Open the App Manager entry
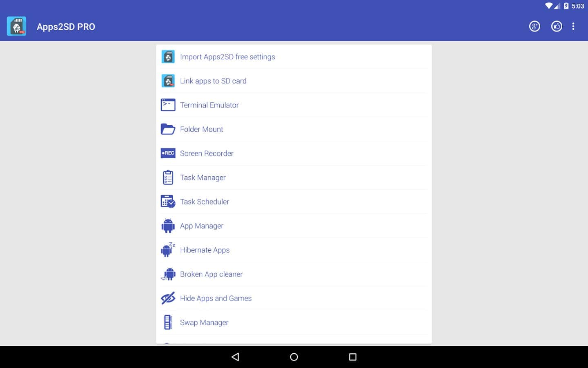Screen dimensions: 588x368 click(202, 226)
